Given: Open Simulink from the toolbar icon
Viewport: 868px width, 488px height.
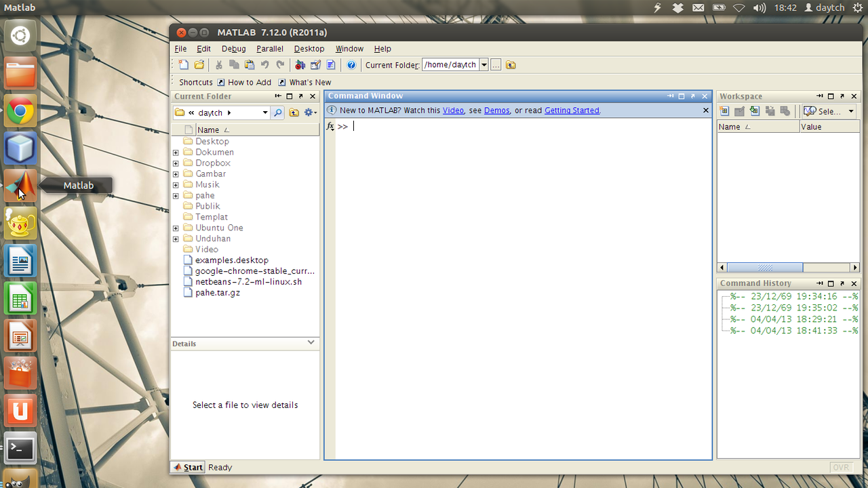Looking at the screenshot, I should click(x=300, y=65).
